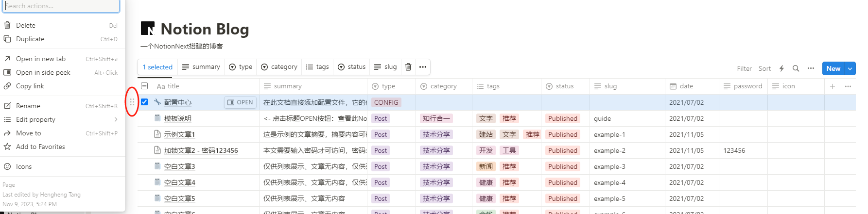Open the database three-dot options menu

(811, 68)
